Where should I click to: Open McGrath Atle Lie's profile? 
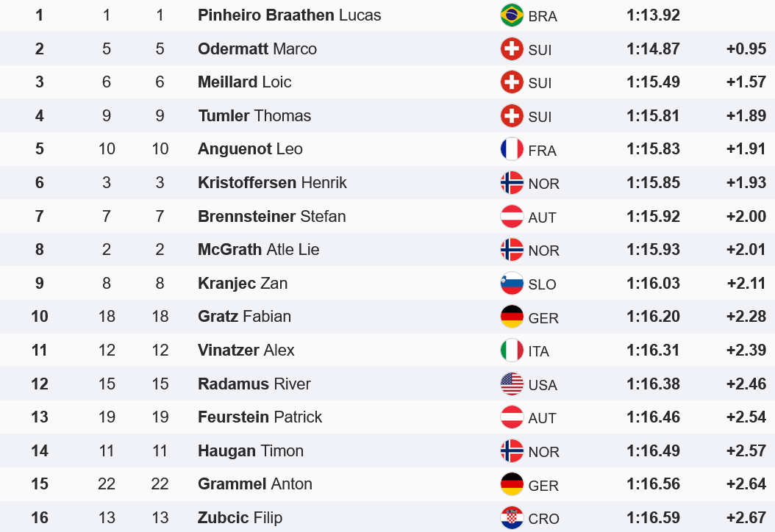[x=258, y=250]
